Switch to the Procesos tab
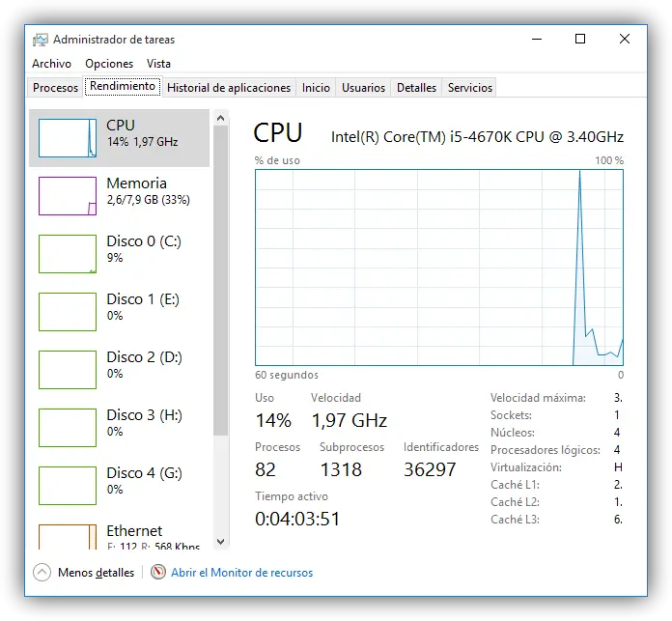Screen dimensions: 672x621 point(55,88)
